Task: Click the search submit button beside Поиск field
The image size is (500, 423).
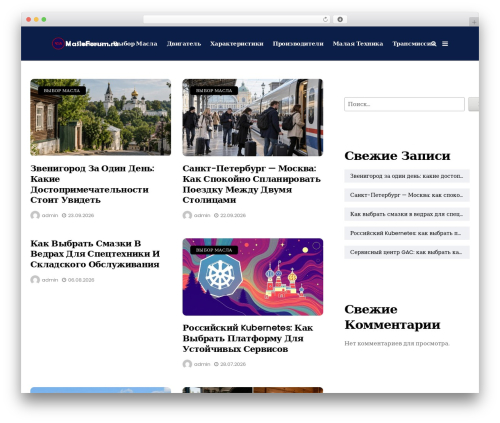Action: 474,104
